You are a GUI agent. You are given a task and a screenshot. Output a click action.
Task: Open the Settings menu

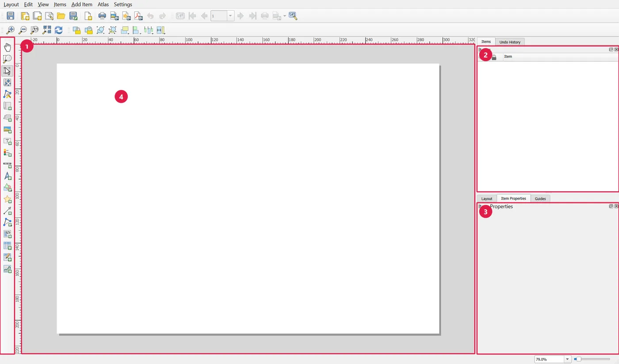tap(123, 4)
